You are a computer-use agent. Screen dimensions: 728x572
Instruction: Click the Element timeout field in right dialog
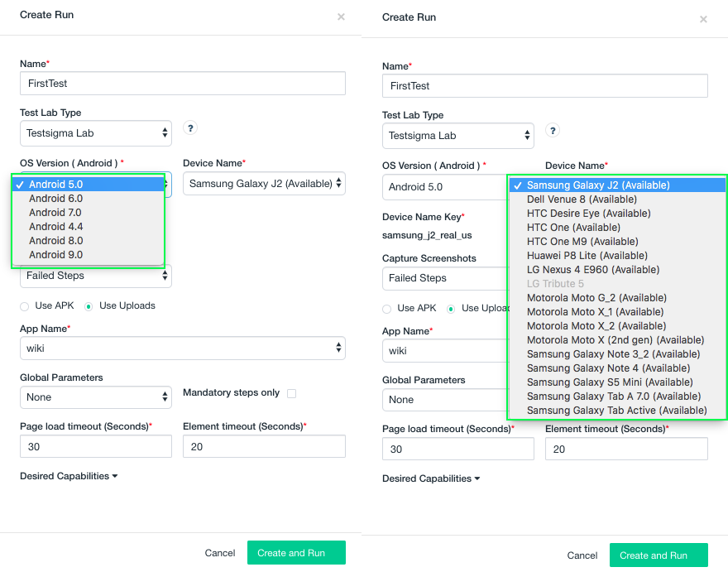click(x=626, y=449)
